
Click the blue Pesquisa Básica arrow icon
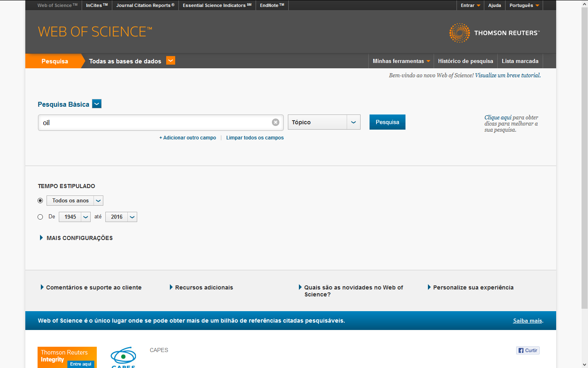(97, 104)
